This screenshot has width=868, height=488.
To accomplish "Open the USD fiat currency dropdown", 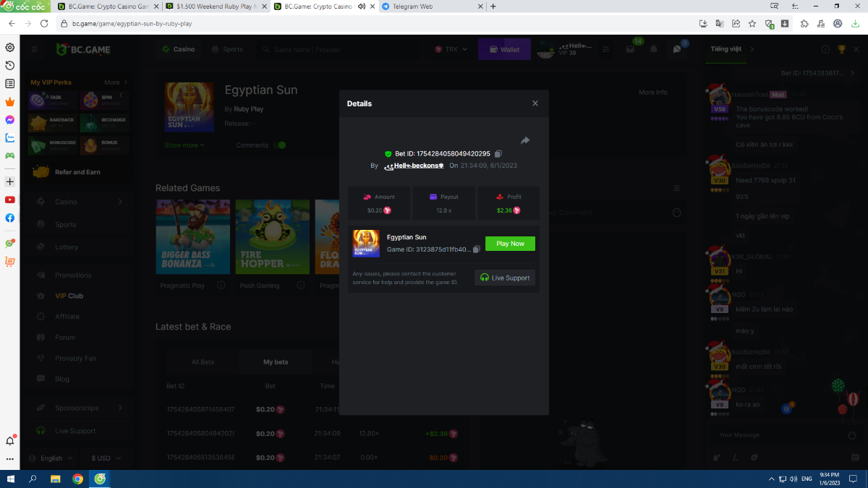I will tap(106, 458).
